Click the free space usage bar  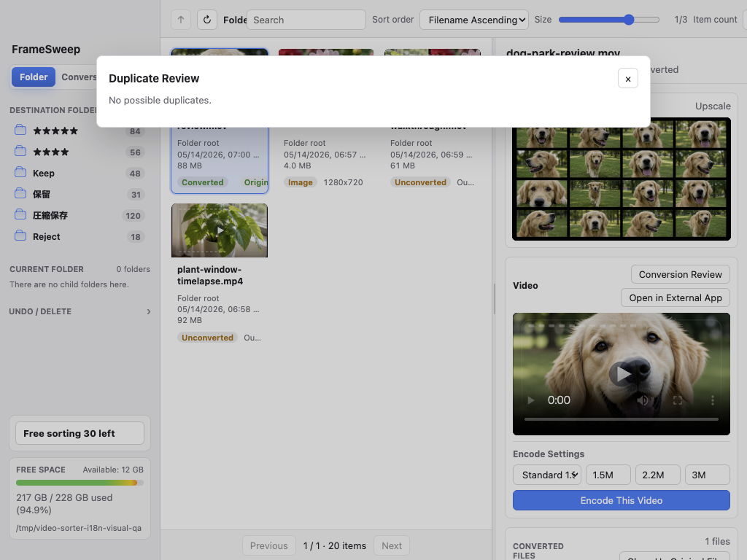click(x=80, y=483)
